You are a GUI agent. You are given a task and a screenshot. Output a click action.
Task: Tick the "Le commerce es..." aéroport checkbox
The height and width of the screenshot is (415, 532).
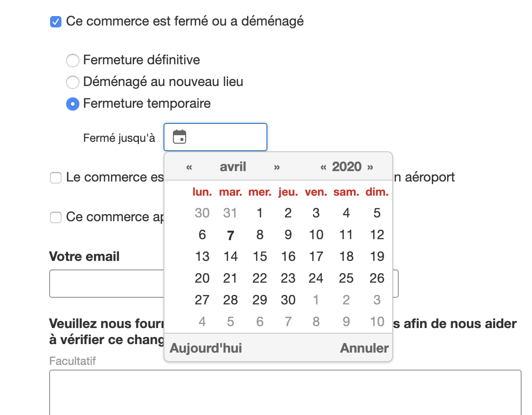(x=56, y=177)
